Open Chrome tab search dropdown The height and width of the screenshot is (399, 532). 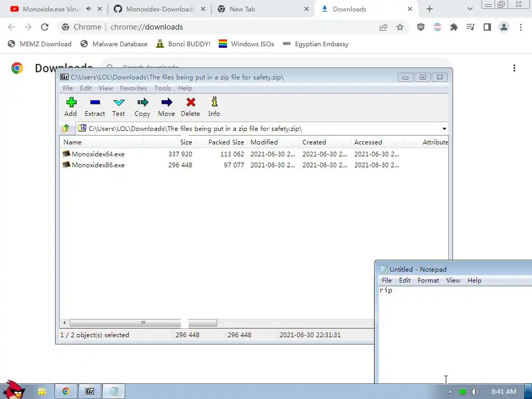tap(470, 9)
